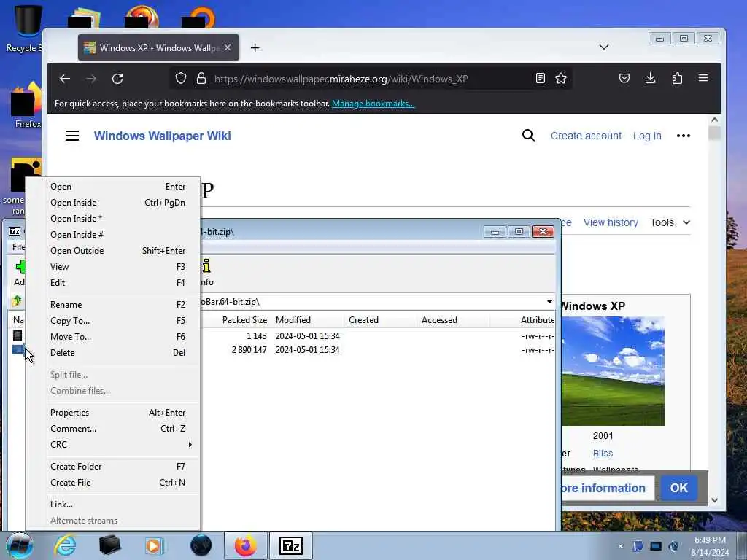Expand the wiki Tools dropdown

click(x=670, y=222)
